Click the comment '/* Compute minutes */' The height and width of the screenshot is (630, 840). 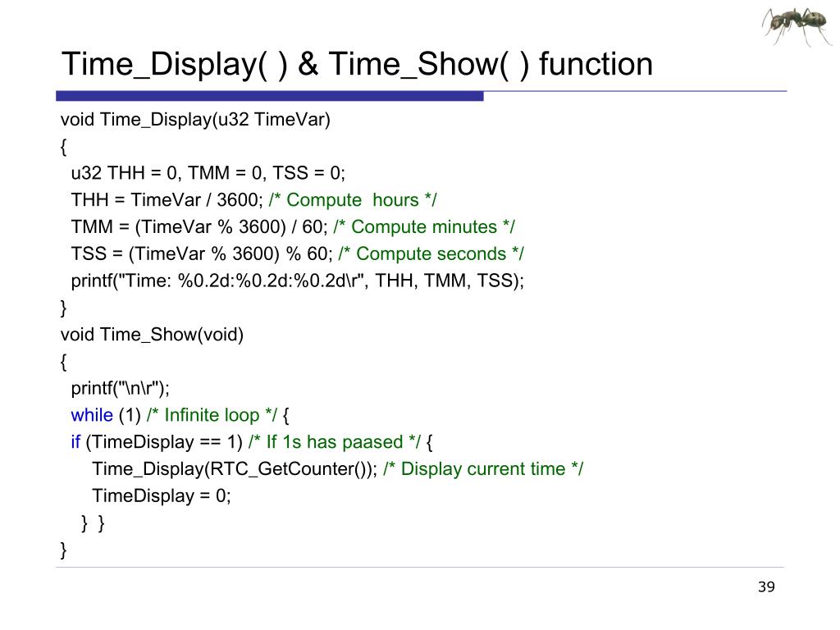click(424, 227)
